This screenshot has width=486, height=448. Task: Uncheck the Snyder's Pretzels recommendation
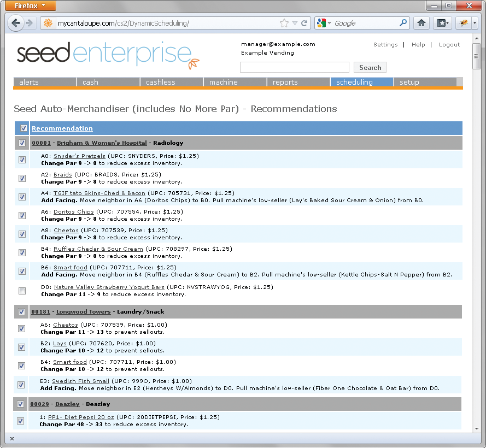22,160
